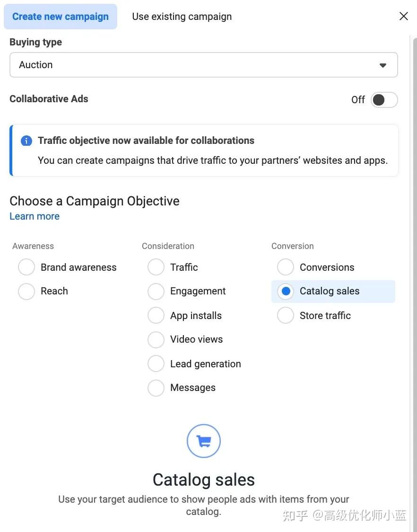
Task: Select the Reach objective
Action: 26,291
